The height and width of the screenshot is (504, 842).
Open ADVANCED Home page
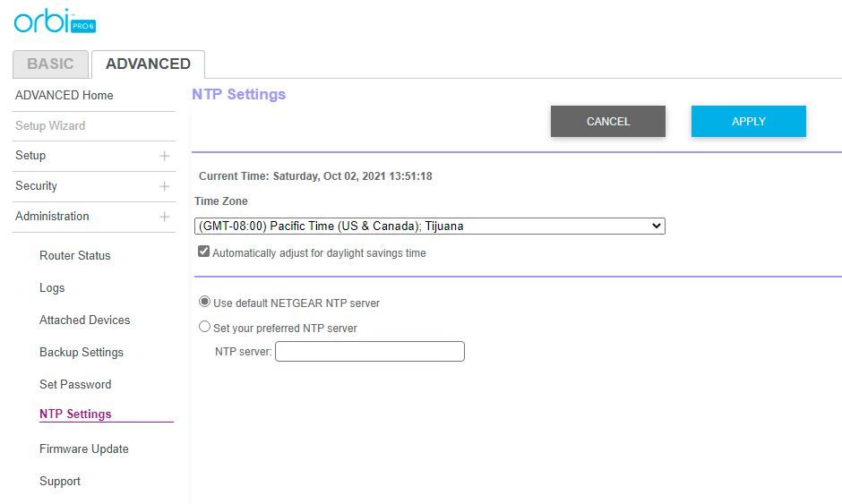[64, 96]
